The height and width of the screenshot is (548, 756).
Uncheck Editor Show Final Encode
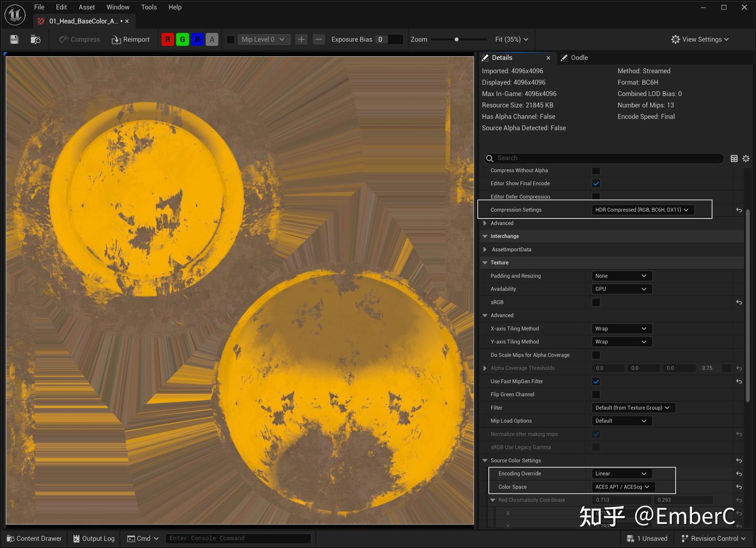tap(596, 183)
